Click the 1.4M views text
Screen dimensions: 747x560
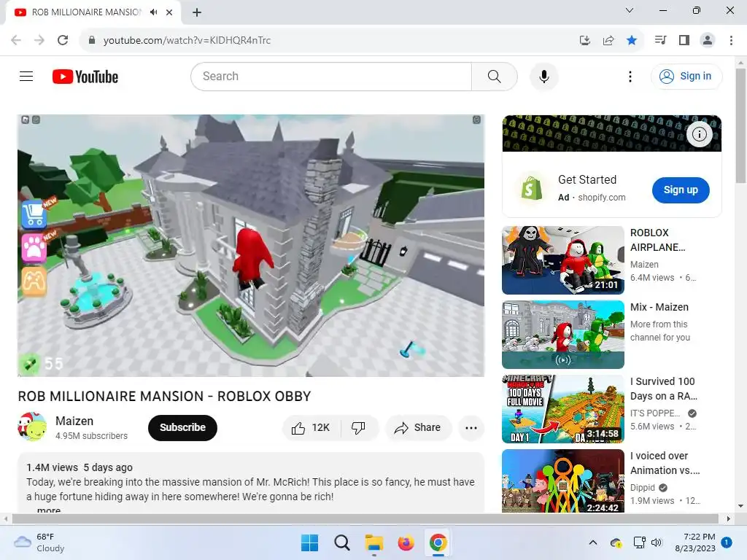[52, 467]
